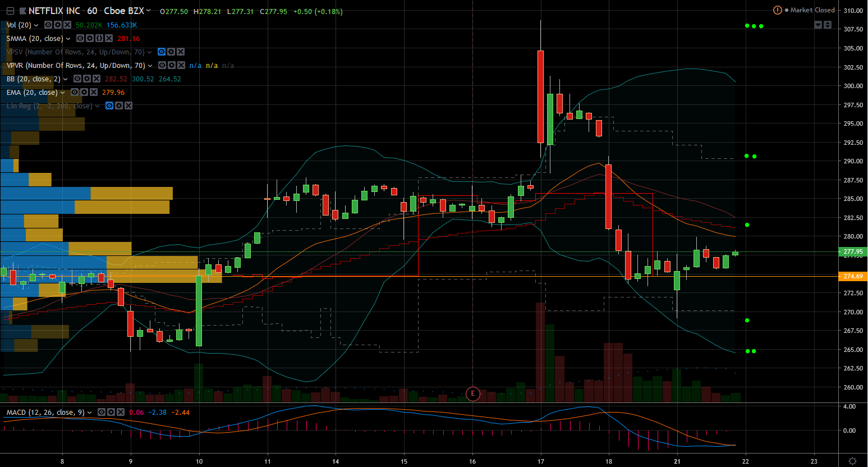
Task: Click SMMA value 281.16 in legend
Action: coord(128,39)
